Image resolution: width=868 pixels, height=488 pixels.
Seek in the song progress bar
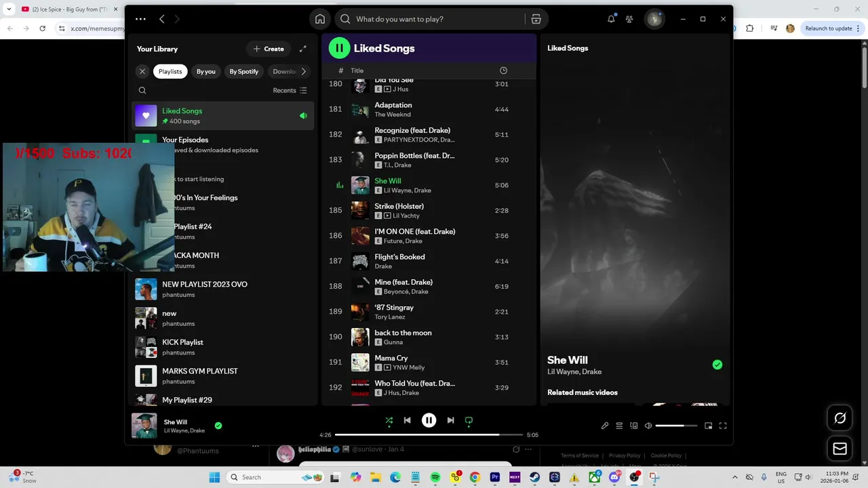coord(429,434)
